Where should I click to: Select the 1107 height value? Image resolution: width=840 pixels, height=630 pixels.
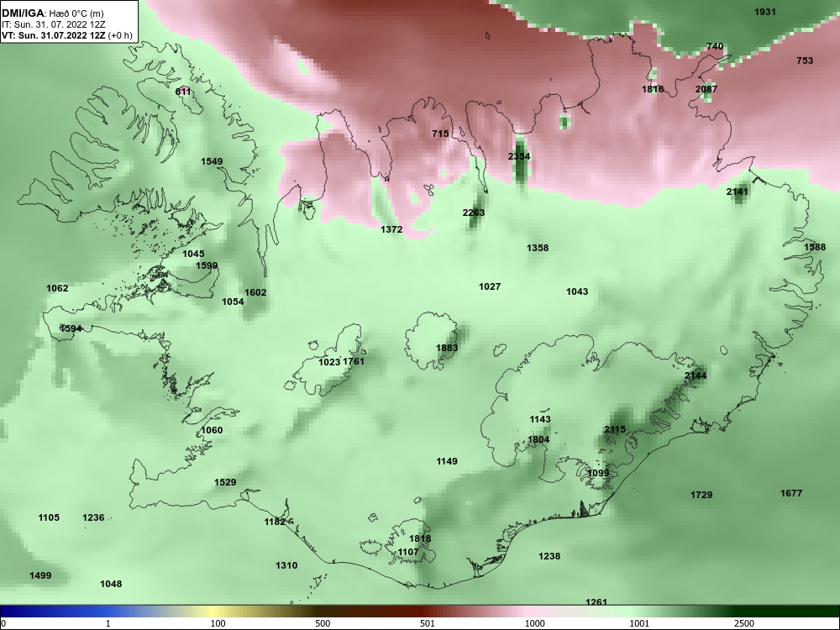408,553
